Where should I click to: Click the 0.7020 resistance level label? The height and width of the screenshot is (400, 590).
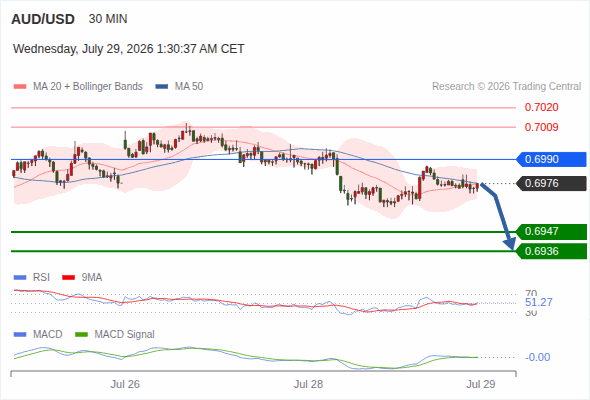tap(541, 107)
